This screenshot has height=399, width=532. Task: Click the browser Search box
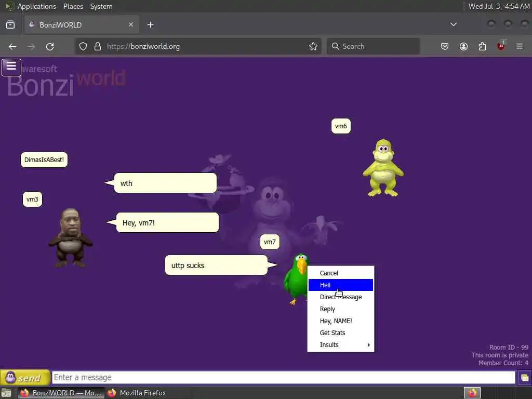(373, 46)
